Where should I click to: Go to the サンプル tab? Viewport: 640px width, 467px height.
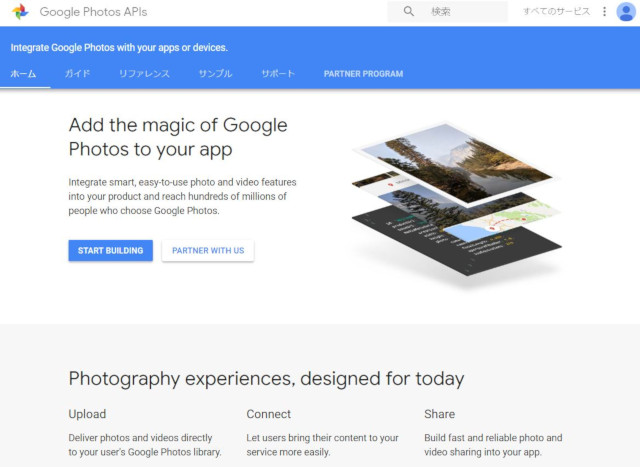[x=215, y=74]
